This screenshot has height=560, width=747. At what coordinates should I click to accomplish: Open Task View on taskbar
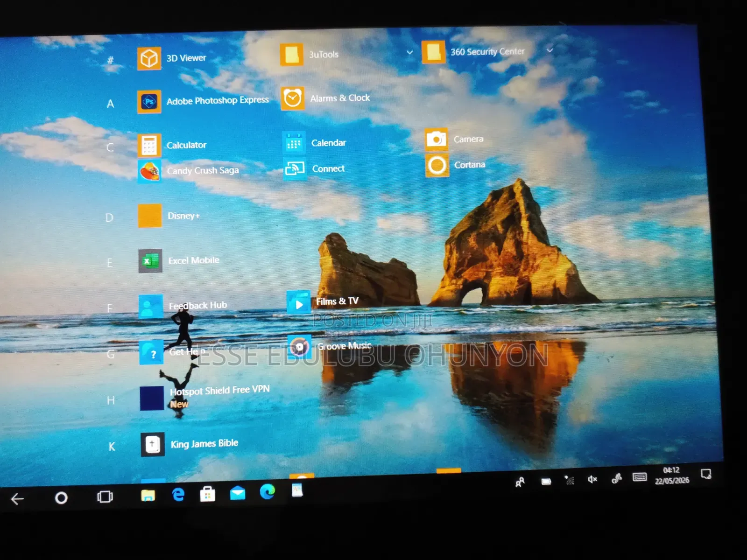pyautogui.click(x=105, y=497)
